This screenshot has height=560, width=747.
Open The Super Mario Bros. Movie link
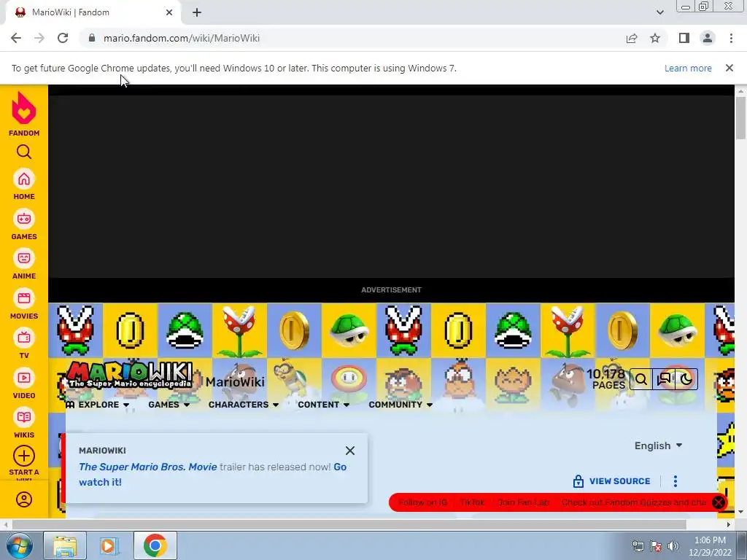147,467
